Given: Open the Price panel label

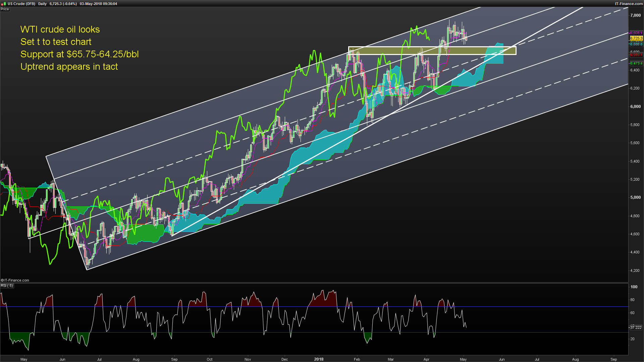Looking at the screenshot, I should [5, 9].
